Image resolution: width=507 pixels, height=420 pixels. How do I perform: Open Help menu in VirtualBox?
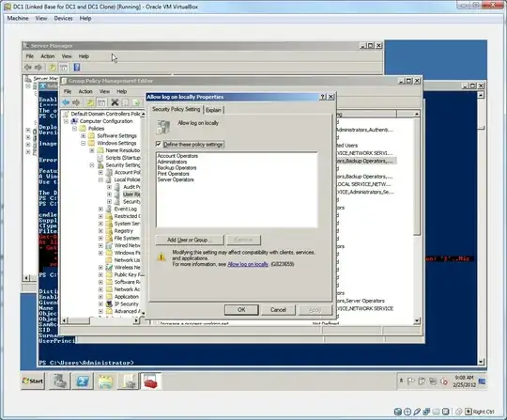85,19
